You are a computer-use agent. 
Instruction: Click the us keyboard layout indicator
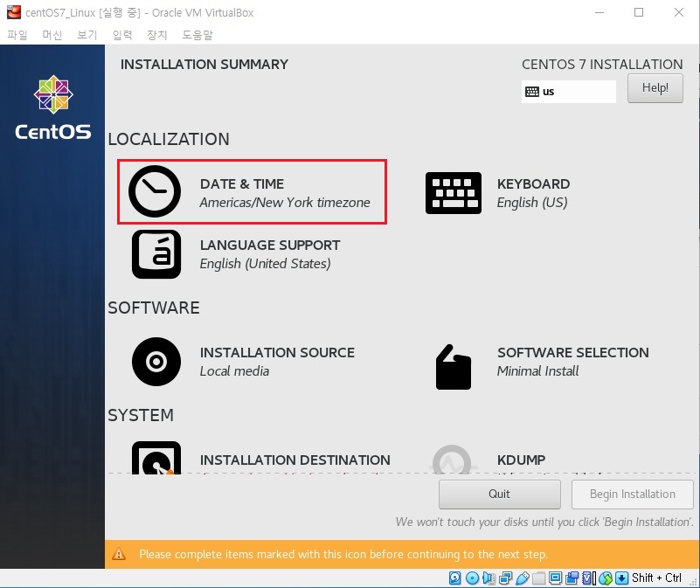569,92
